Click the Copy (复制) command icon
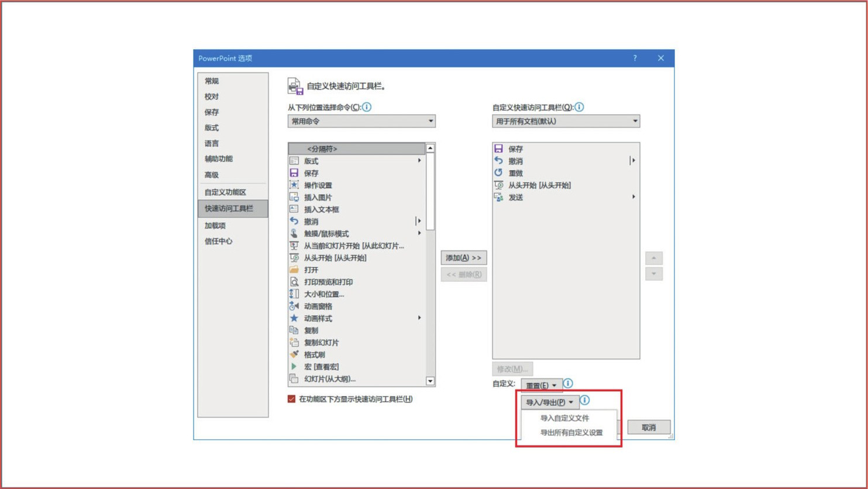The width and height of the screenshot is (868, 489). [294, 330]
